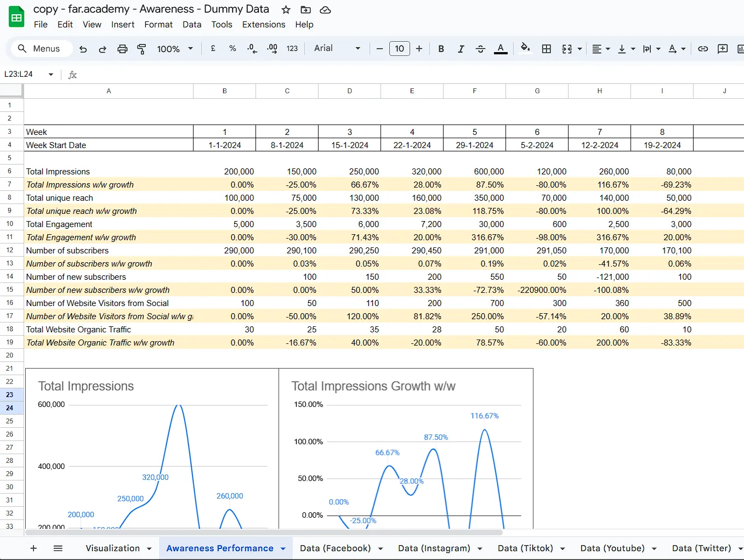This screenshot has height=560, width=744.
Task: Check the cloud save status icon
Action: pos(326,10)
